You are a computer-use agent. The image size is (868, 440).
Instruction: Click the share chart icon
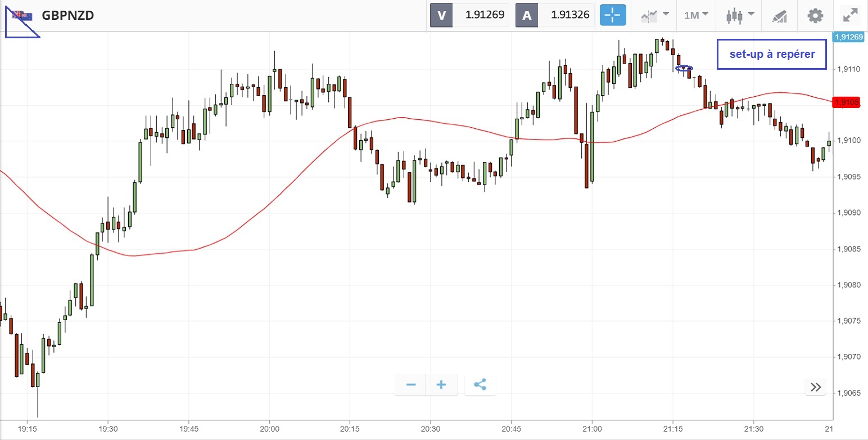[x=480, y=385]
